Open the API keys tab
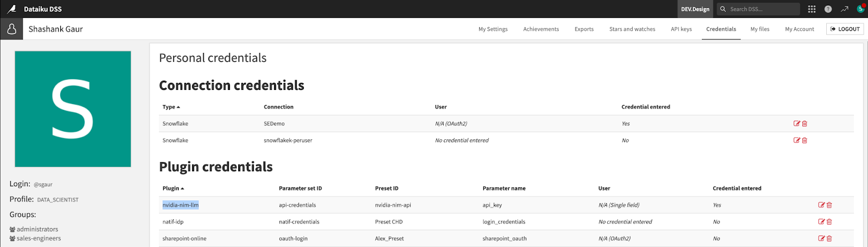This screenshot has height=247, width=868. [681, 29]
